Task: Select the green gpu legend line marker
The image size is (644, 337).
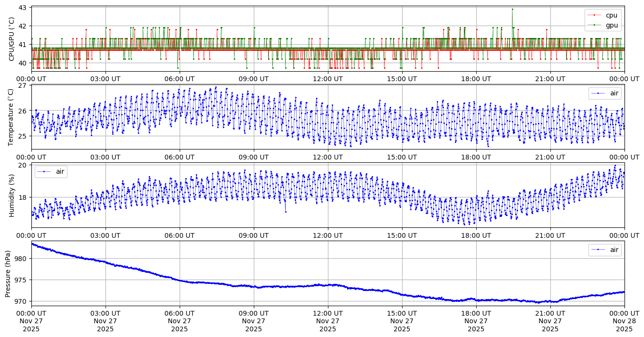Action: (x=594, y=25)
